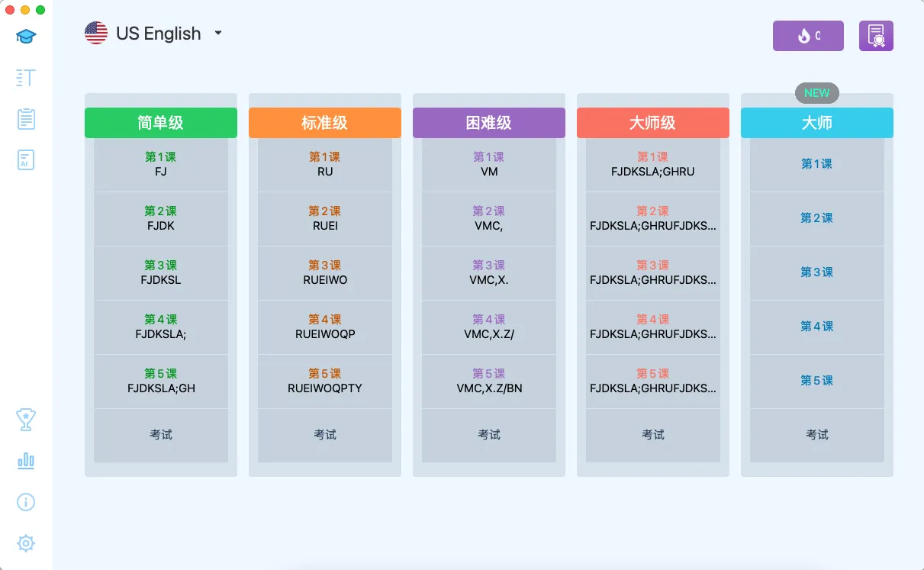Select the 简单级 level header
The image size is (924, 570).
coord(161,123)
